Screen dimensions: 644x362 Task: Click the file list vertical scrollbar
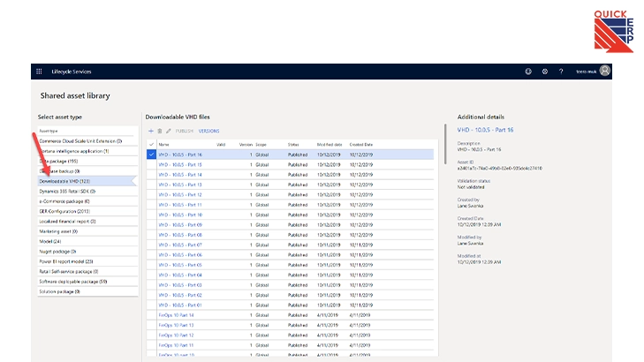(445, 144)
